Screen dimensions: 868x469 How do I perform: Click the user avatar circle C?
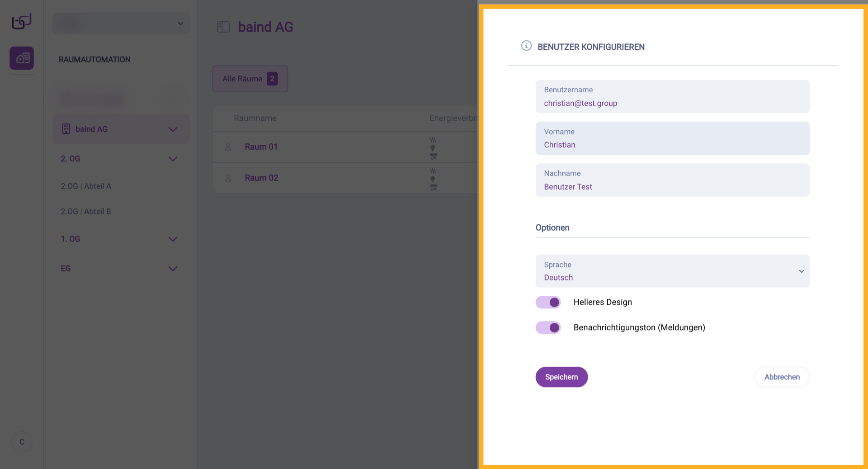coord(22,442)
